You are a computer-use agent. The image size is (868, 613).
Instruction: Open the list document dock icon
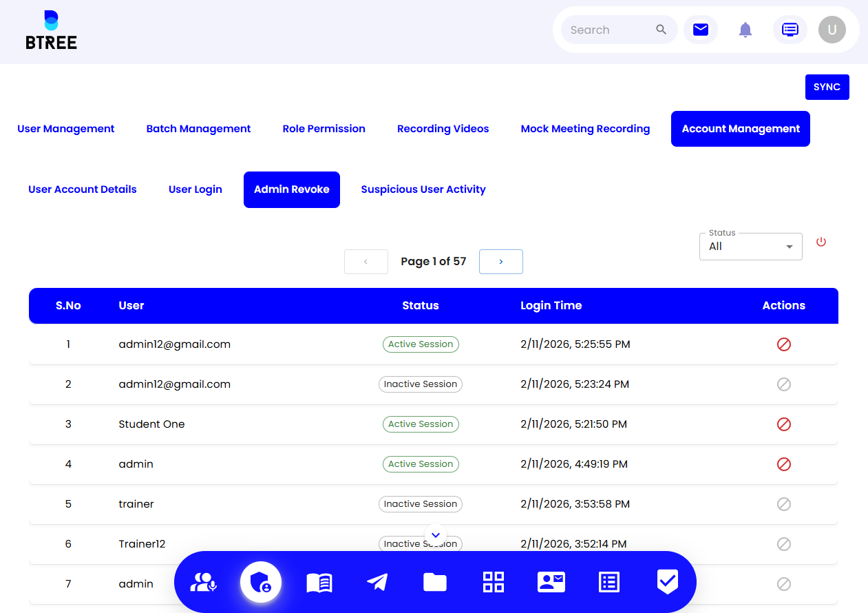pyautogui.click(x=609, y=583)
